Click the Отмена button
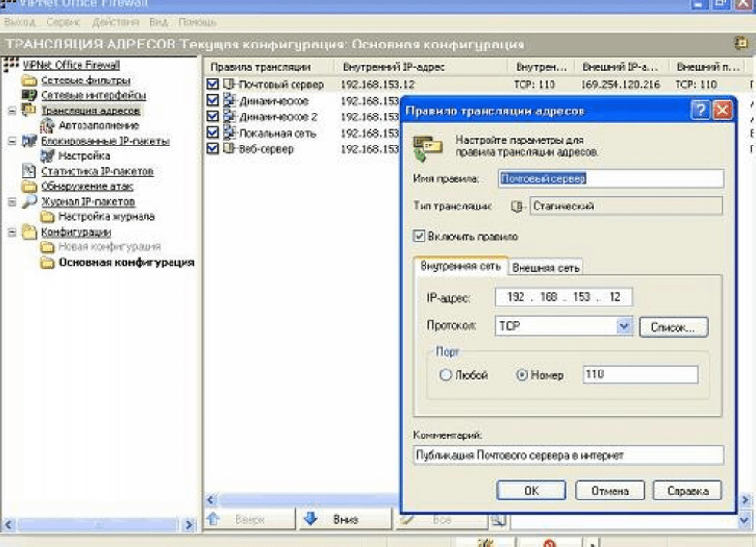The width and height of the screenshot is (756, 547). (610, 491)
